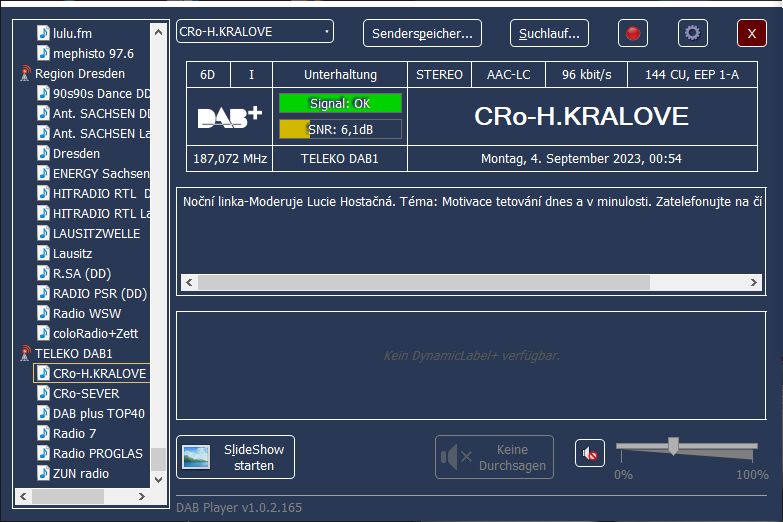Select Ant. SACHSEN La station row
The width and height of the screenshot is (783, 522).
(101, 134)
